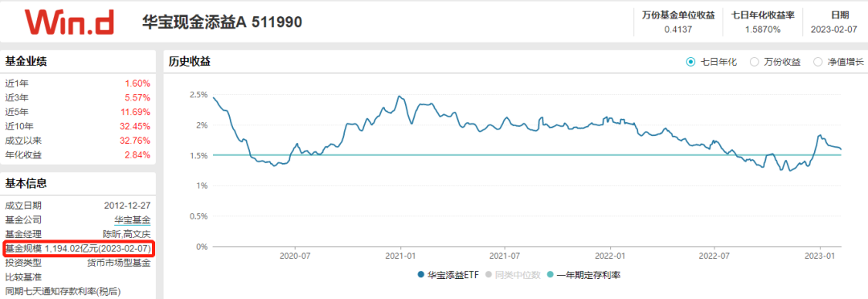Open the 华宝基金 company link

pos(133,219)
